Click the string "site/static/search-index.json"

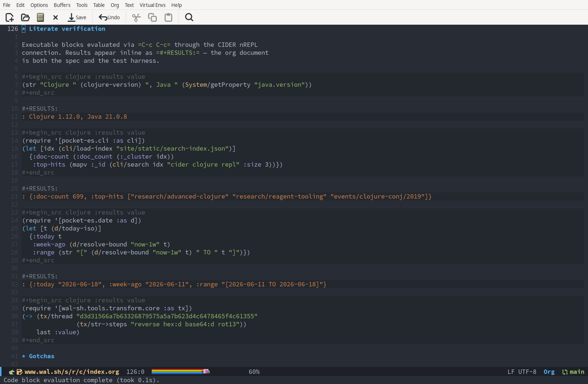172,148
